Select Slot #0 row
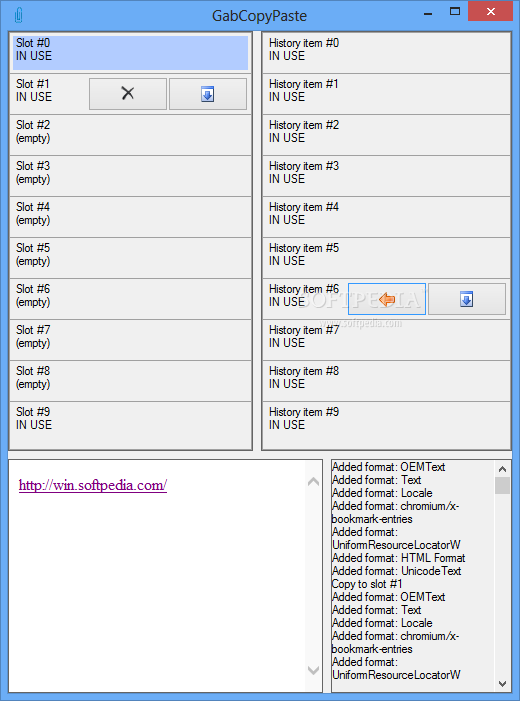 coord(131,53)
